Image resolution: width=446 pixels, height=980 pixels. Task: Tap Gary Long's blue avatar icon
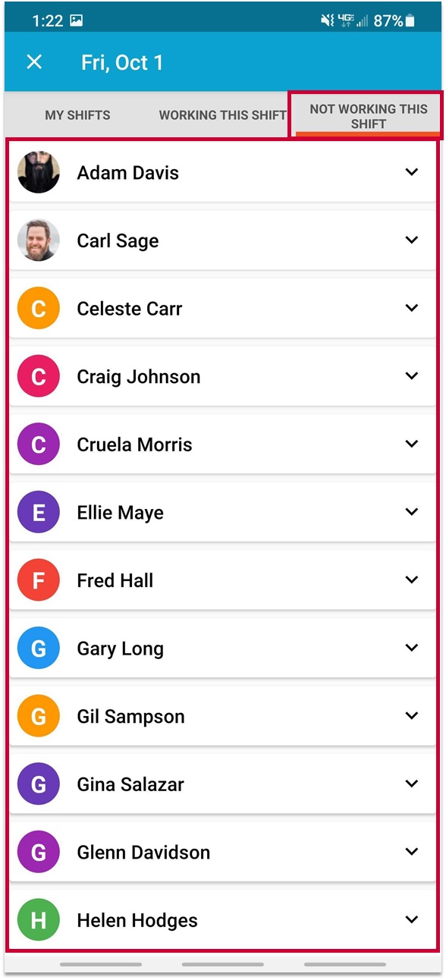[39, 649]
